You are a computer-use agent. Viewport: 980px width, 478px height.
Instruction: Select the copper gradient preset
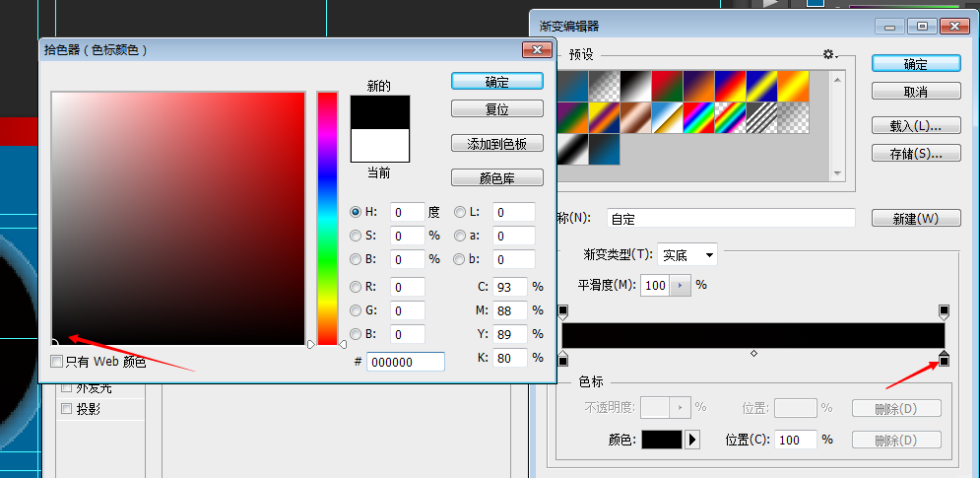(x=635, y=117)
